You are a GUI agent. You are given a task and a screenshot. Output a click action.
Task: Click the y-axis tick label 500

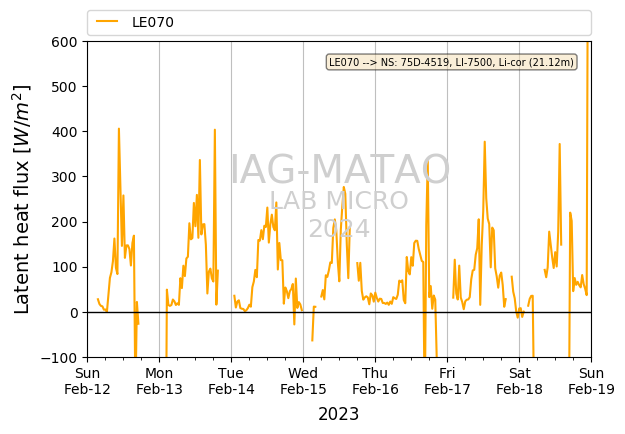64,87
